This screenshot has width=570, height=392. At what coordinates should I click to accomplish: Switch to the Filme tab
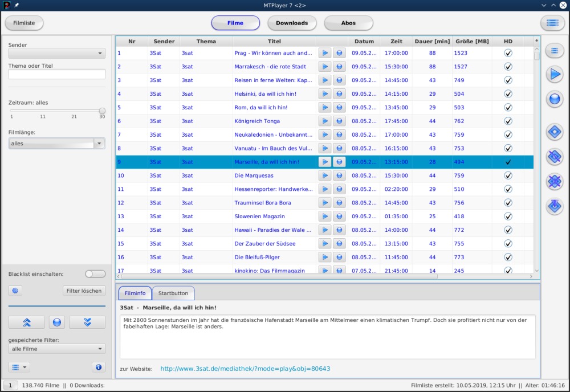235,23
